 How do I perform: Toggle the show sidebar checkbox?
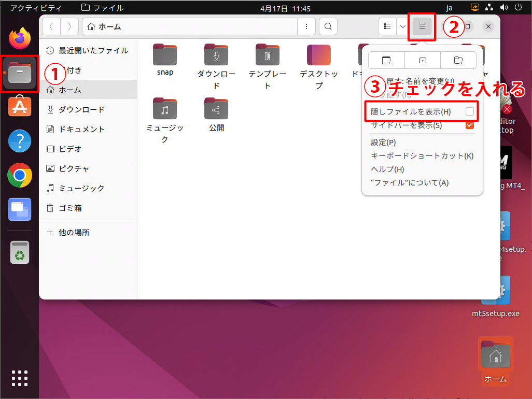pos(469,125)
